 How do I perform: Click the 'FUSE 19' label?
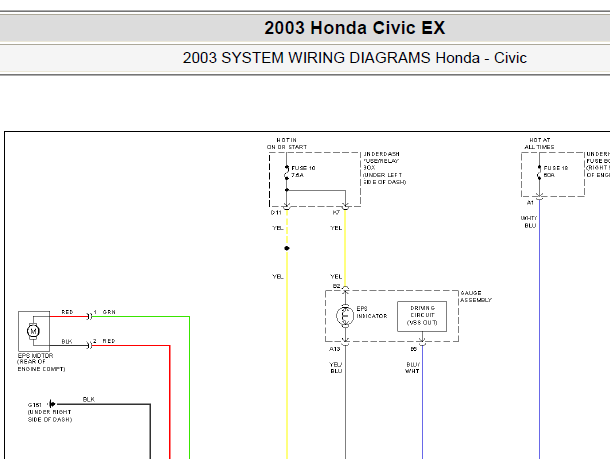point(556,168)
